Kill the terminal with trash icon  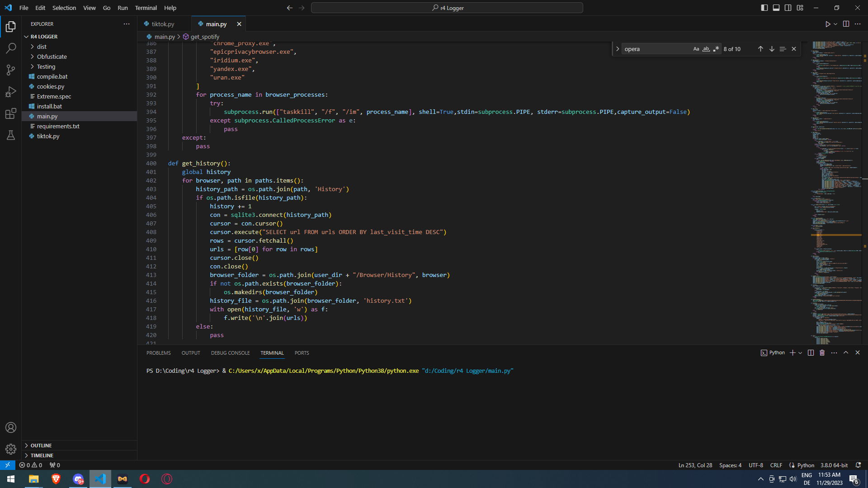coord(822,353)
